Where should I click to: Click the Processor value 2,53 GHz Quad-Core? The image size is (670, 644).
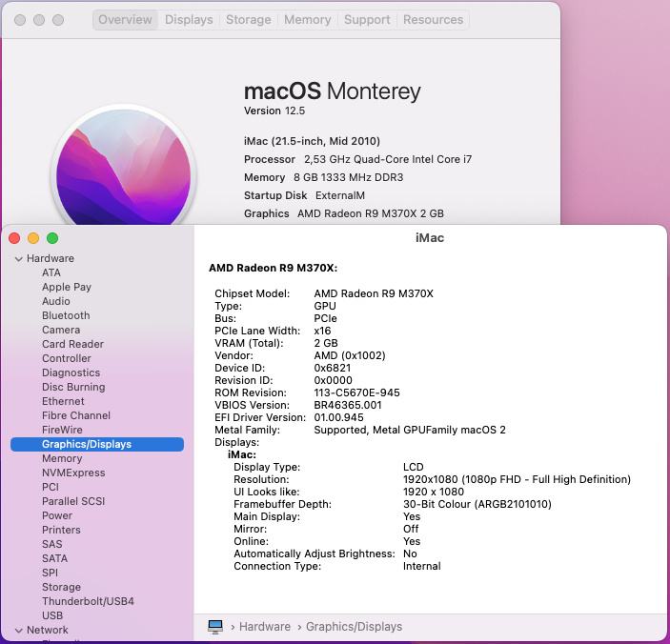pos(388,159)
